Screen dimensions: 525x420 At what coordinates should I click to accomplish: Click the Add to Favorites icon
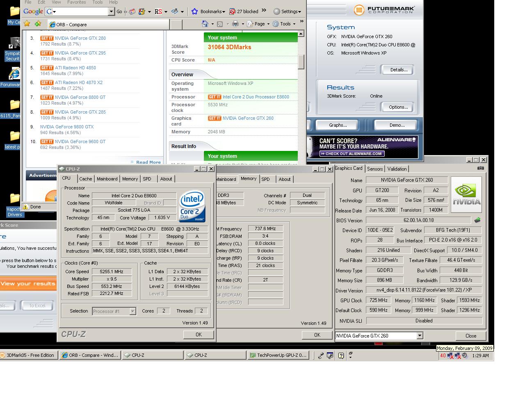(x=38, y=24)
